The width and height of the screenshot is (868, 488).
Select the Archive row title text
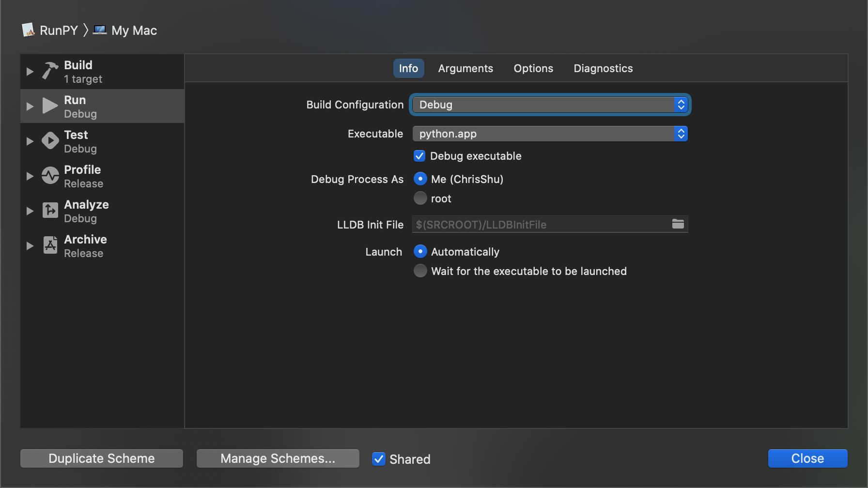point(85,239)
